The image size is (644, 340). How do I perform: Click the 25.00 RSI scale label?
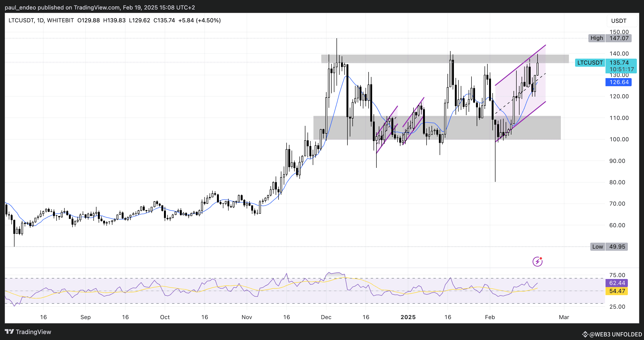(617, 307)
